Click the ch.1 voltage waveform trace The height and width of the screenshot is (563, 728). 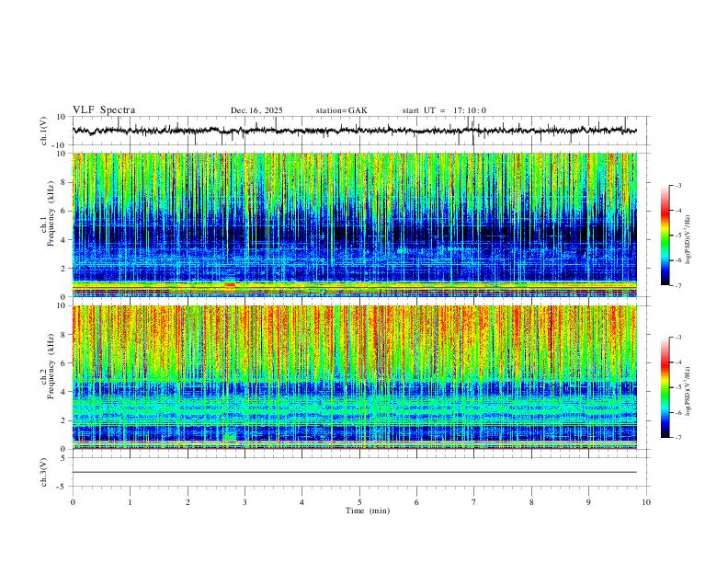(x=354, y=131)
